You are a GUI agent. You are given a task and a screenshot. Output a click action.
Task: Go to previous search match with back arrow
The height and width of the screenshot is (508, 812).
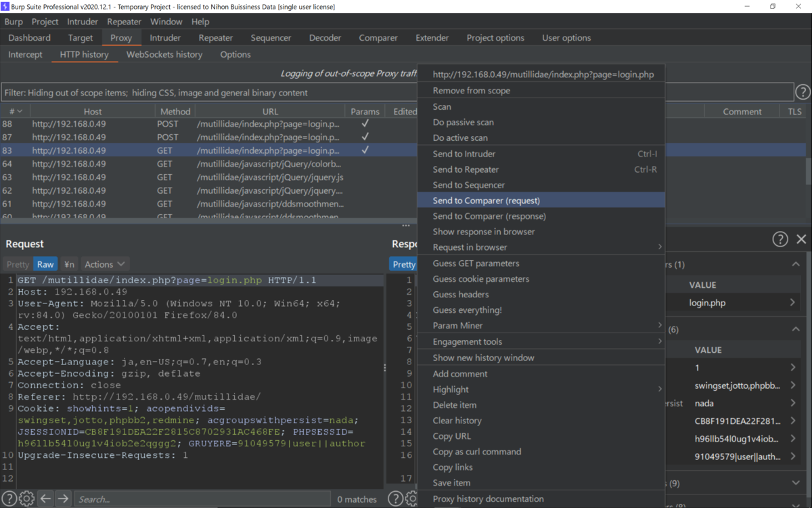coord(45,499)
